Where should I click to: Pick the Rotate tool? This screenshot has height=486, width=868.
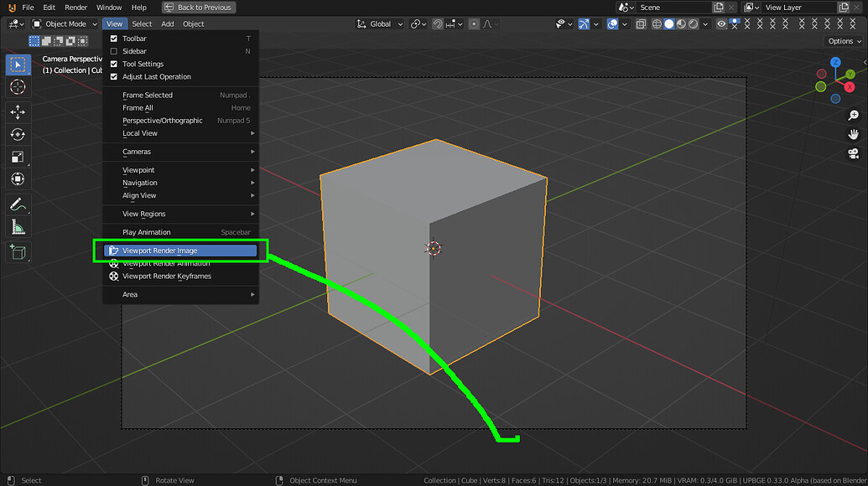coord(18,134)
